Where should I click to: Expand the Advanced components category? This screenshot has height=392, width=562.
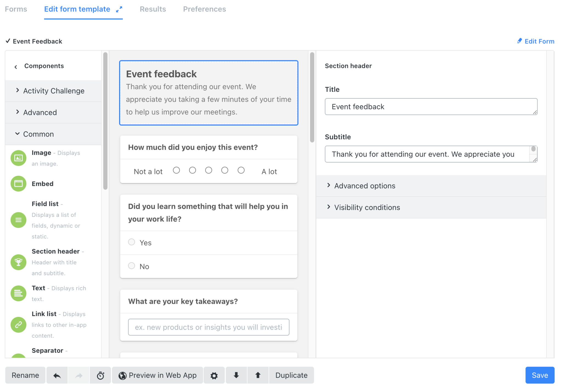(x=53, y=112)
